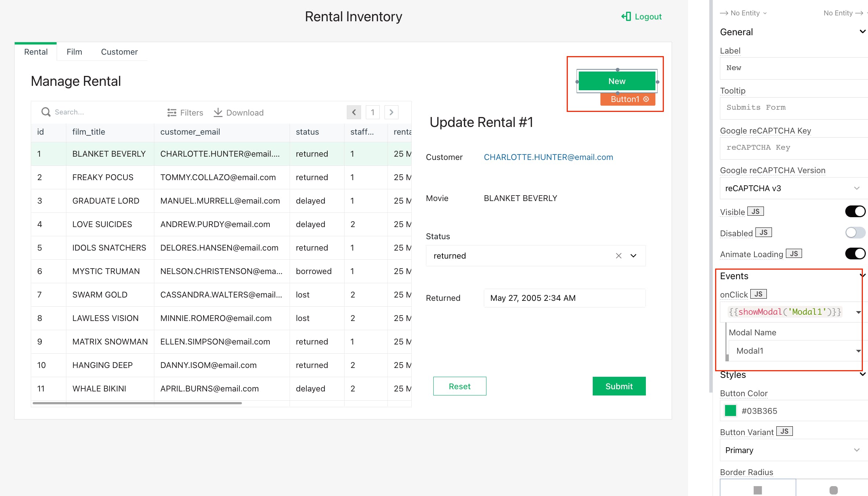Click the green Button Color swatch
Image resolution: width=868 pixels, height=496 pixels.
click(x=730, y=411)
